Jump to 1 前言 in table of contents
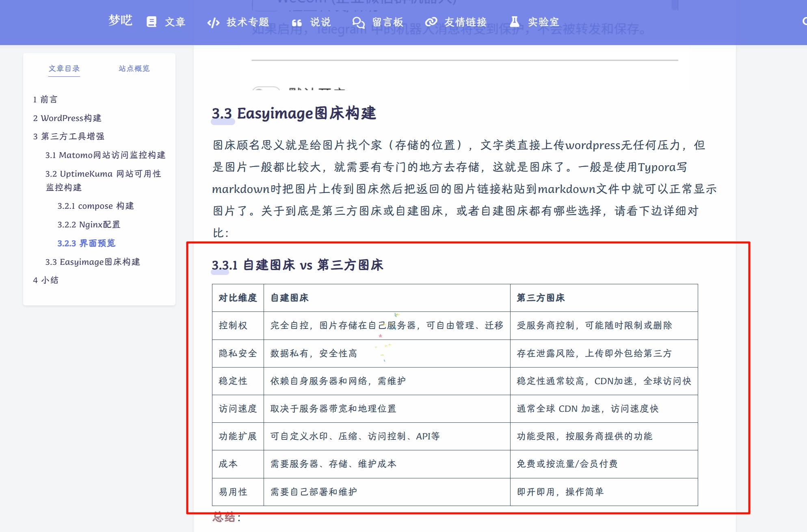807x532 pixels. (45, 99)
